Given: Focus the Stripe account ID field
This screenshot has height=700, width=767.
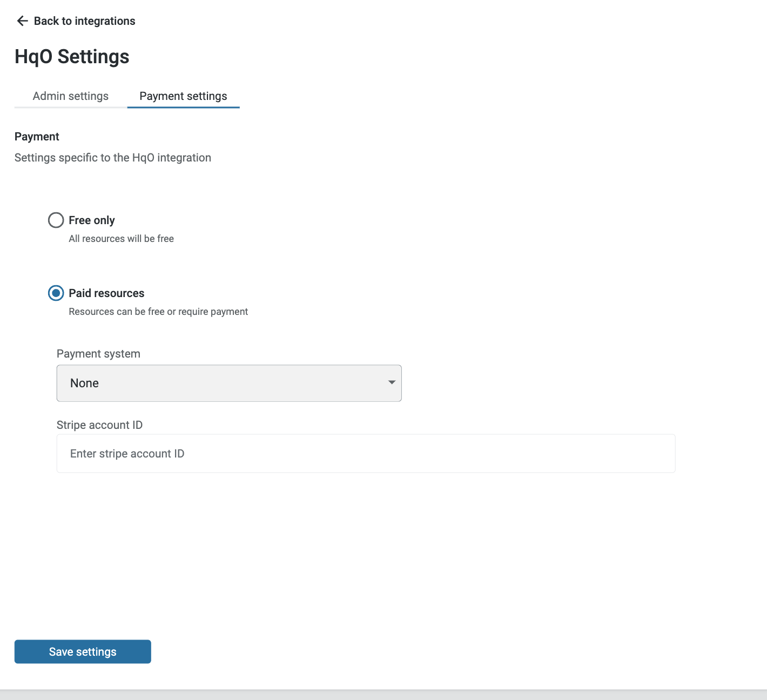Looking at the screenshot, I should (x=366, y=453).
